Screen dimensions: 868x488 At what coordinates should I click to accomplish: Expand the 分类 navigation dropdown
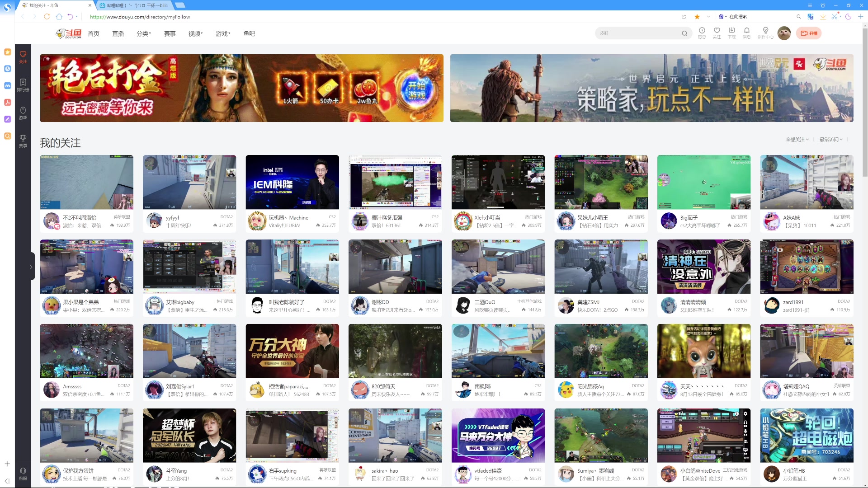144,34
